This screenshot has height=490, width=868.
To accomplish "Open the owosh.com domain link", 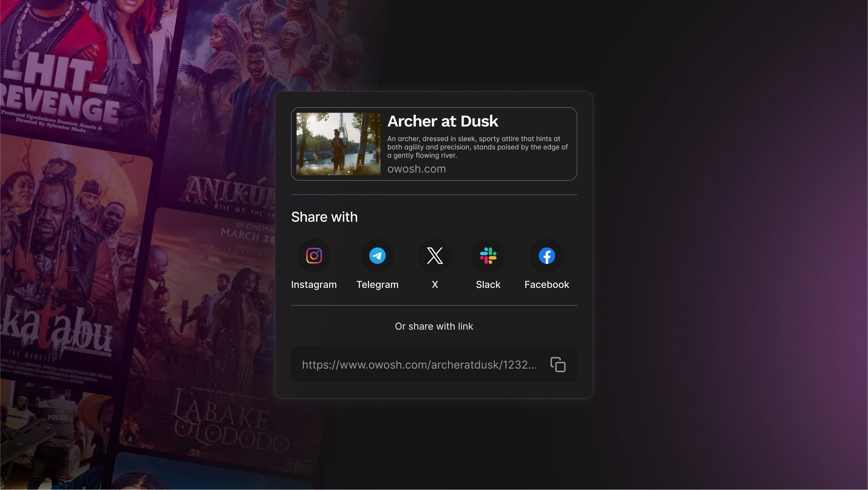I will pyautogui.click(x=416, y=169).
